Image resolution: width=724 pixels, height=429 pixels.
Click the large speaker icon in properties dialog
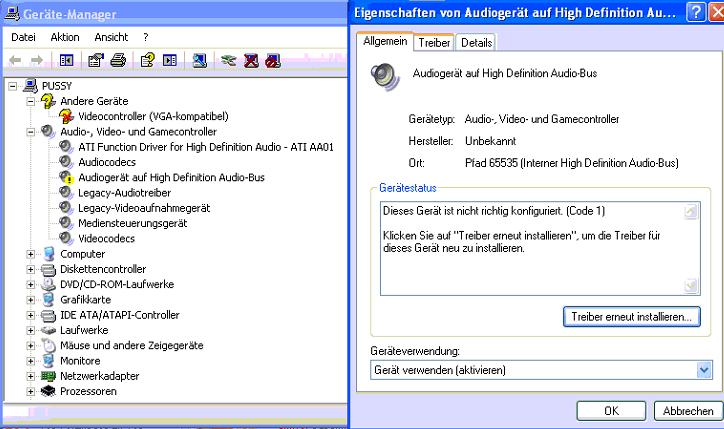tap(385, 76)
